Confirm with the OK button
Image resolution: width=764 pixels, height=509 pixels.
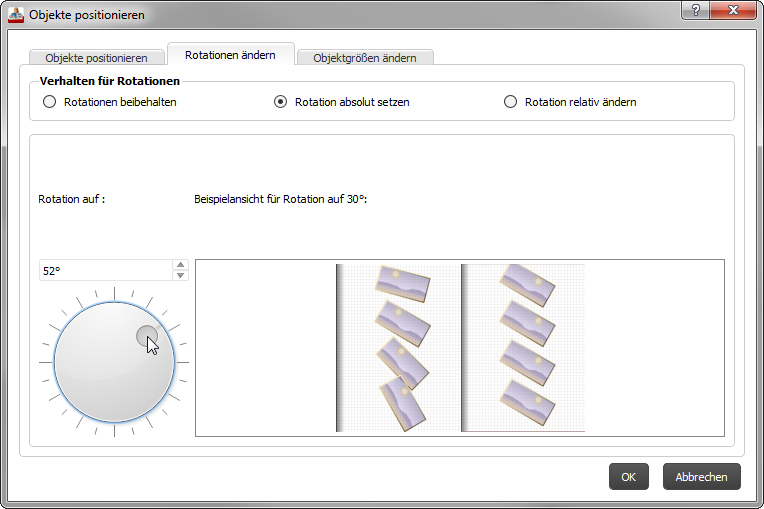click(x=628, y=477)
